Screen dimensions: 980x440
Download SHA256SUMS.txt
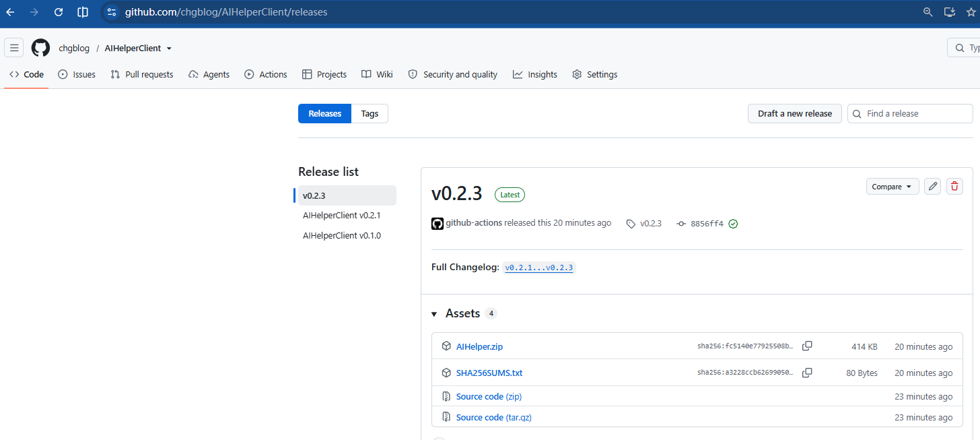tap(489, 373)
